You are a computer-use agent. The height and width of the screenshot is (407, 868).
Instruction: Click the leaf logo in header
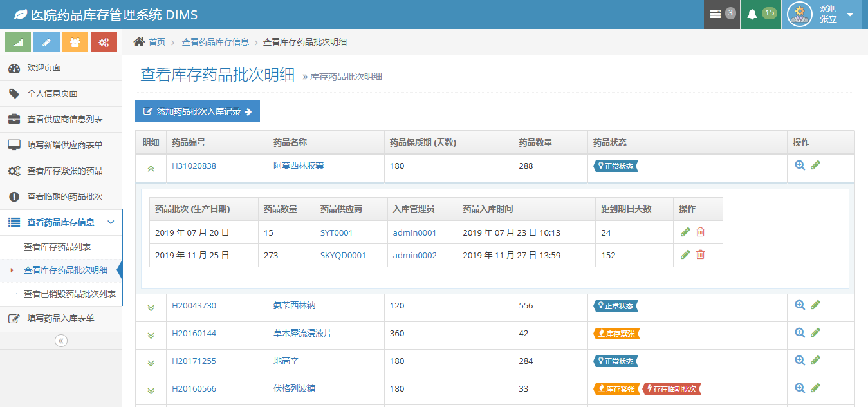click(21, 14)
